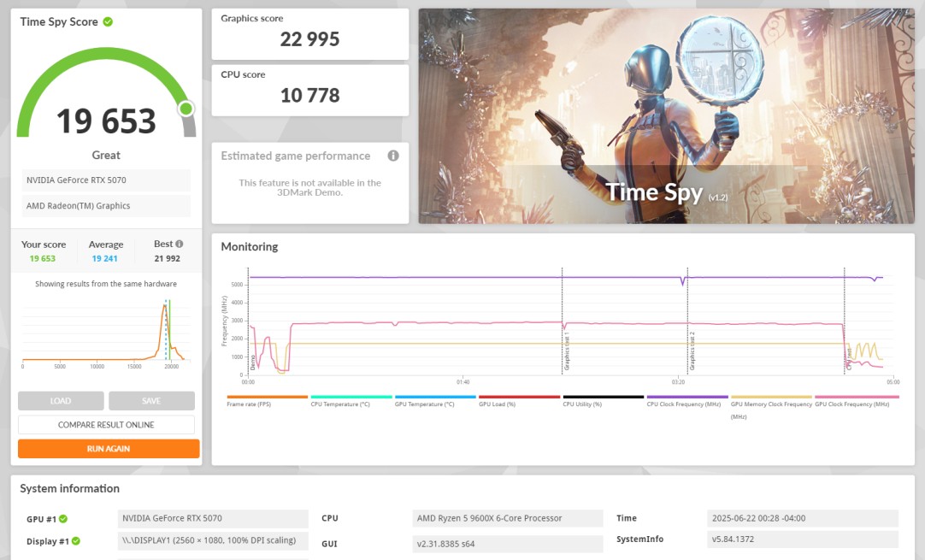Toggle the GPU Memory Clock Frequency legend entry
Viewport: 925px width, 560px height.
point(770,404)
